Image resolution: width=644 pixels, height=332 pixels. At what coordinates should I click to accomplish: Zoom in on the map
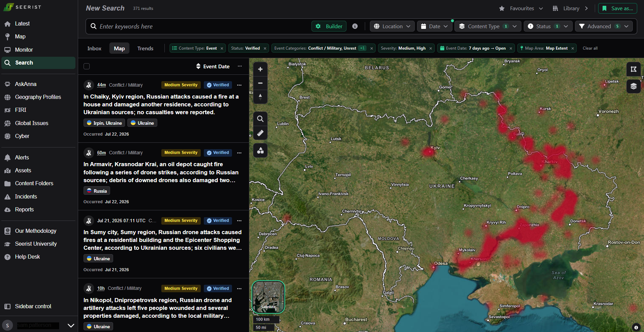click(260, 69)
